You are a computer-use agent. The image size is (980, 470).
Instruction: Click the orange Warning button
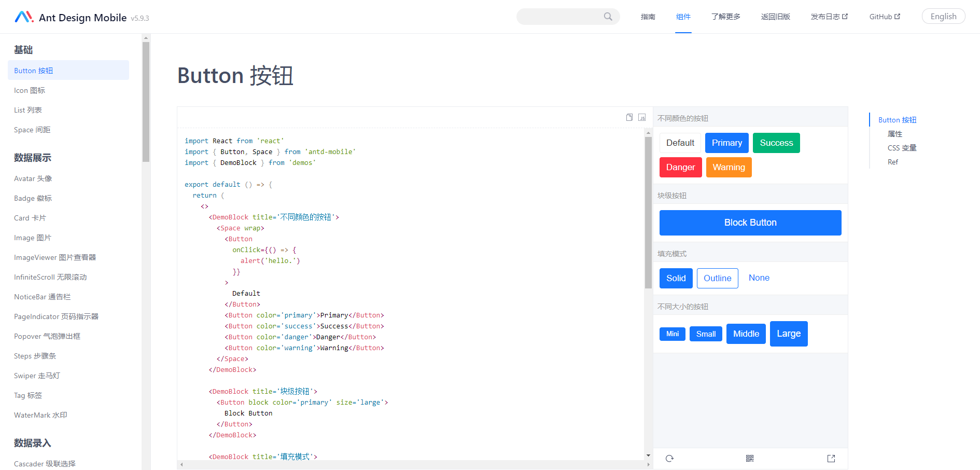pos(729,168)
